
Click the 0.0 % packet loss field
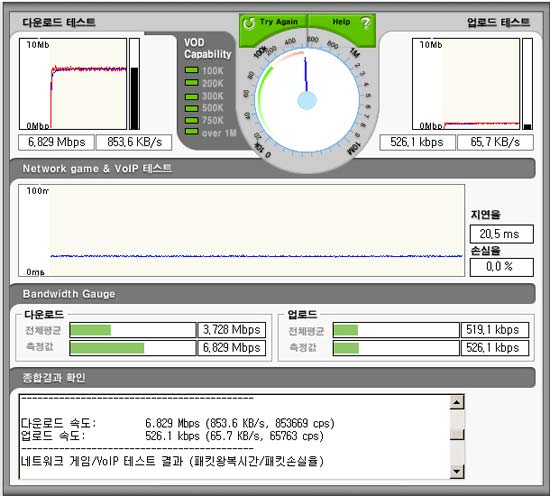click(502, 267)
